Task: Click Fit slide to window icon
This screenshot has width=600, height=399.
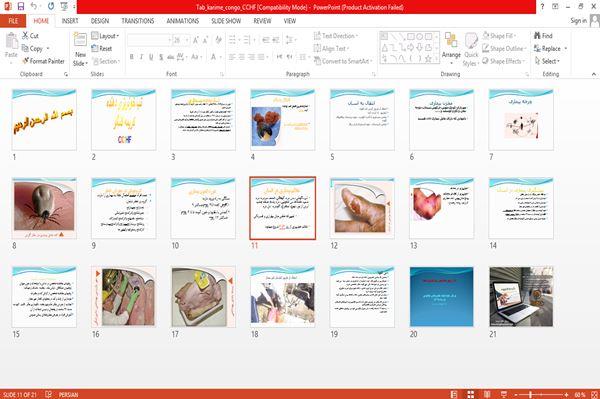Action: 595,394
